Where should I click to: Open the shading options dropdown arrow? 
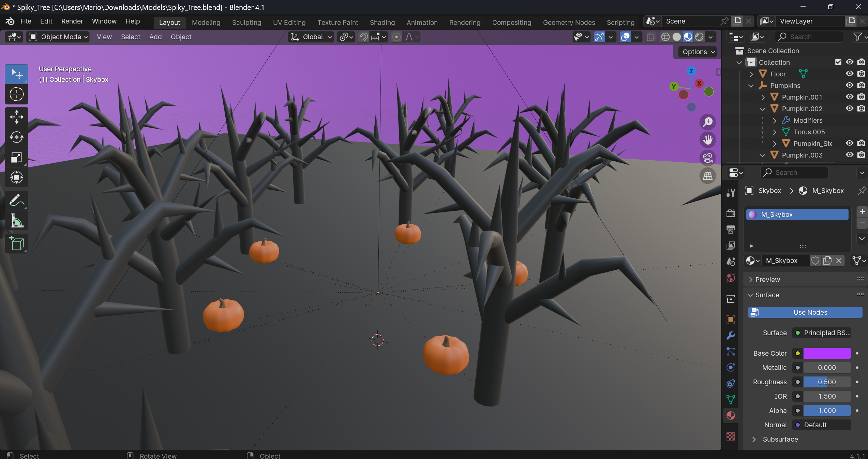(x=710, y=37)
